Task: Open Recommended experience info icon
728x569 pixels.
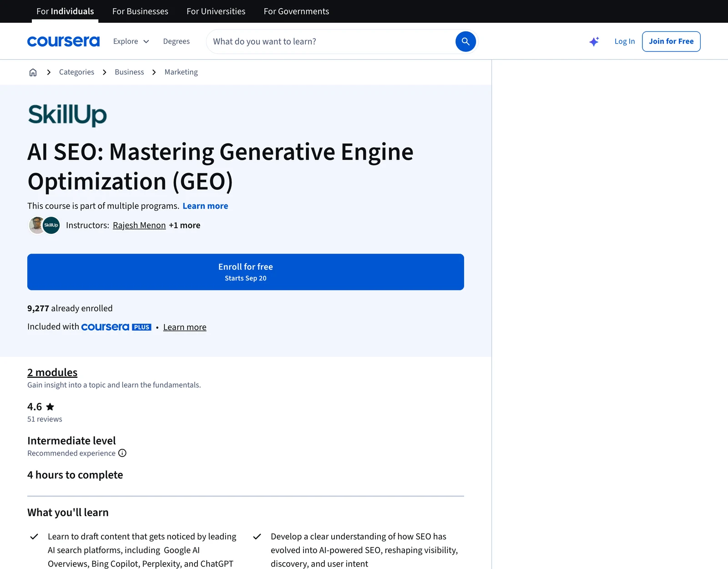Action: click(x=122, y=453)
